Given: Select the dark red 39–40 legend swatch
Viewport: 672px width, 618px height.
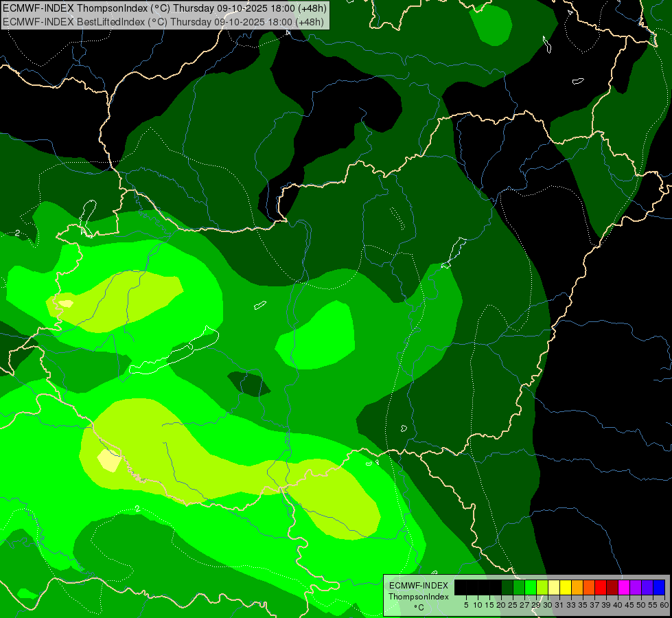Looking at the screenshot, I should pyautogui.click(x=612, y=587).
